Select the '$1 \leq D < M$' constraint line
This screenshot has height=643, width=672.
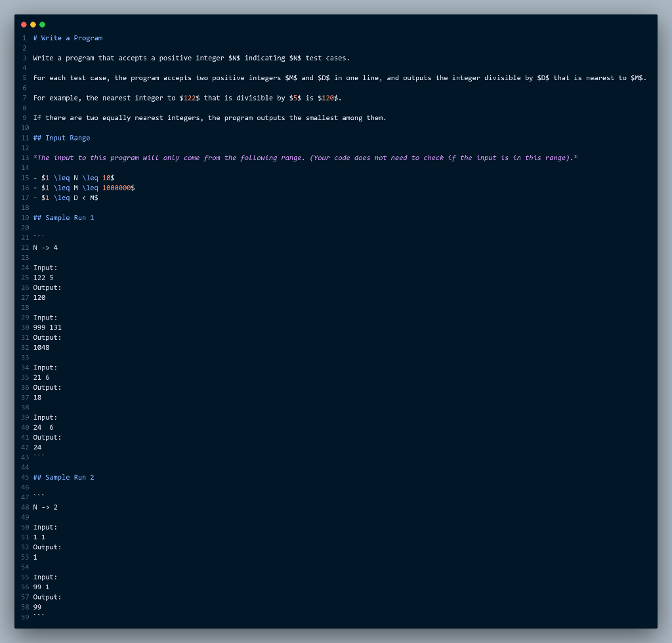click(66, 197)
